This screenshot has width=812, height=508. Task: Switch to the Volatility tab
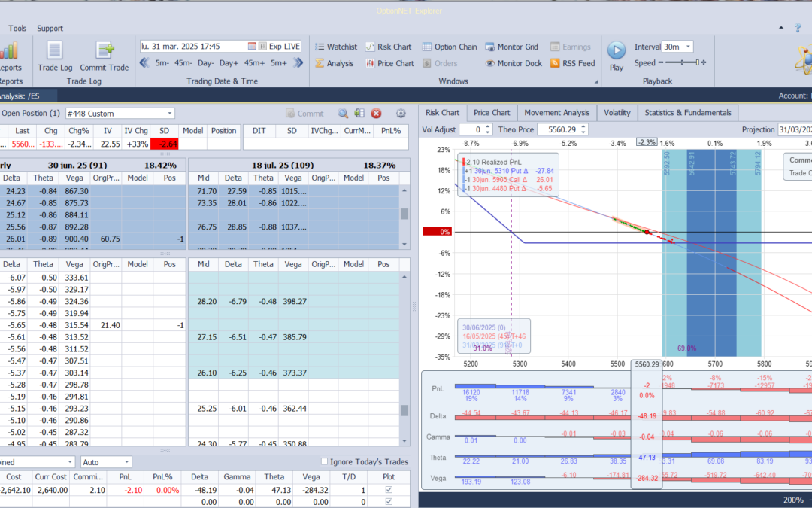(x=617, y=113)
